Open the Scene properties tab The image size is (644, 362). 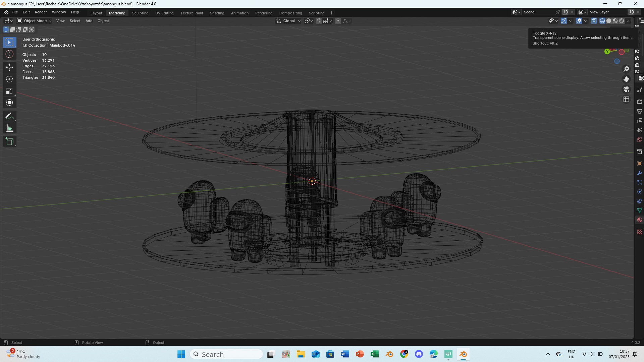640,130
